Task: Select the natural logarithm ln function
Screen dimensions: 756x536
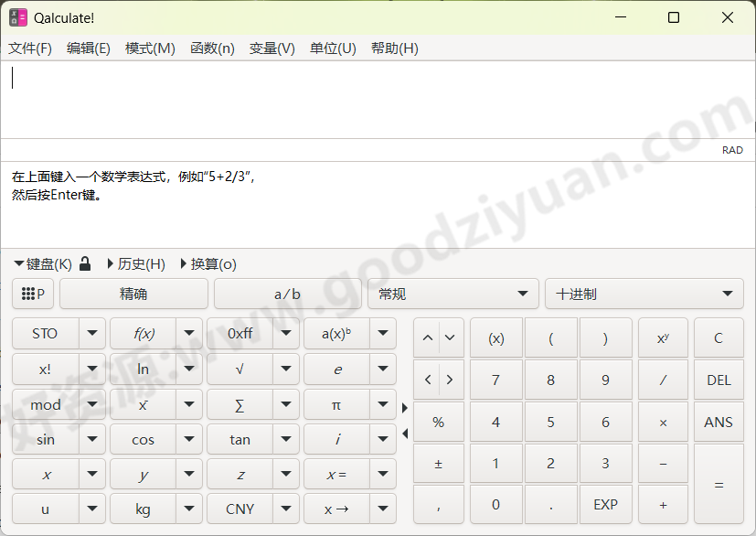Action: tap(143, 369)
